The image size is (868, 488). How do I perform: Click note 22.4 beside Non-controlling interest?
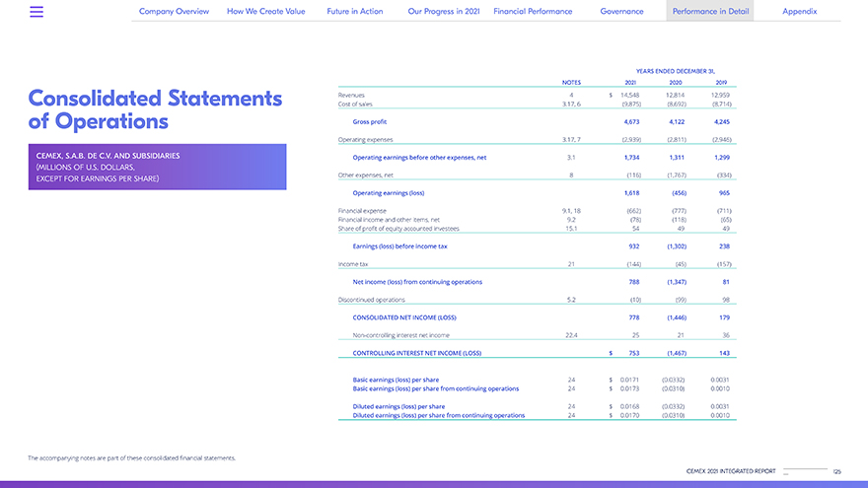[x=570, y=335]
